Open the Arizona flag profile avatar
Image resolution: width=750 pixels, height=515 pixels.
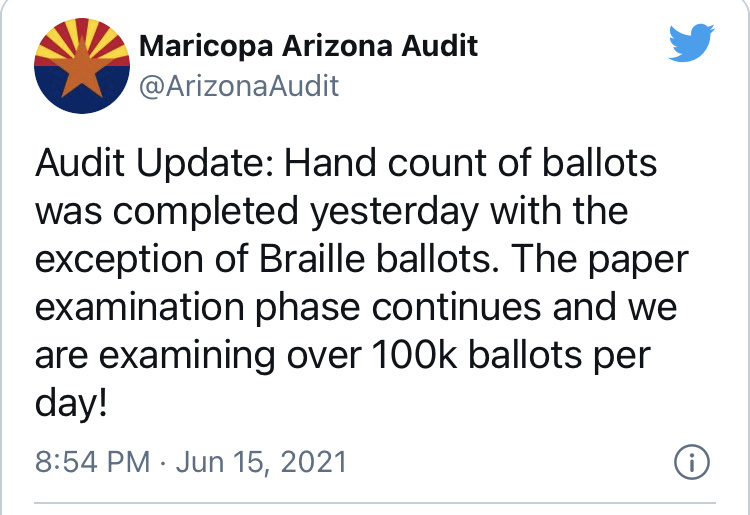pos(82,66)
